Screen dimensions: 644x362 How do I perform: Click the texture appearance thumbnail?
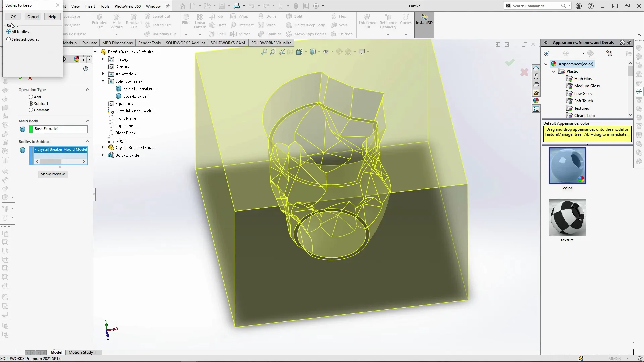(x=567, y=218)
